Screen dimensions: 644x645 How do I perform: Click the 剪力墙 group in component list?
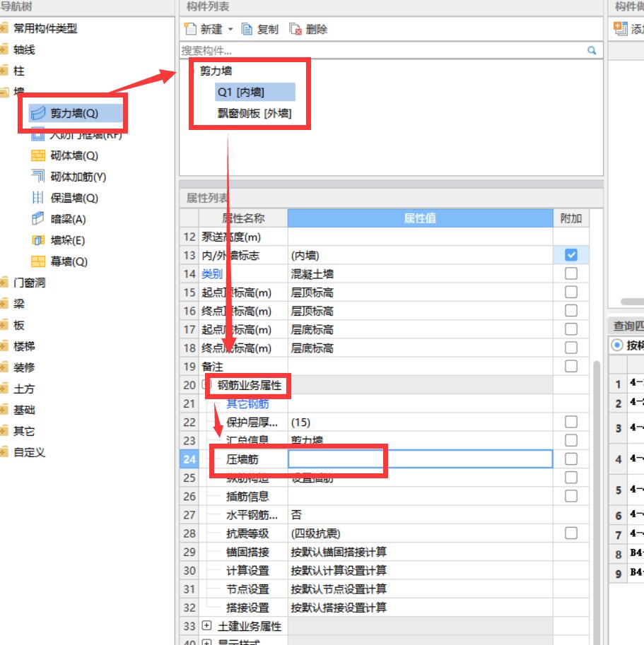(216, 71)
